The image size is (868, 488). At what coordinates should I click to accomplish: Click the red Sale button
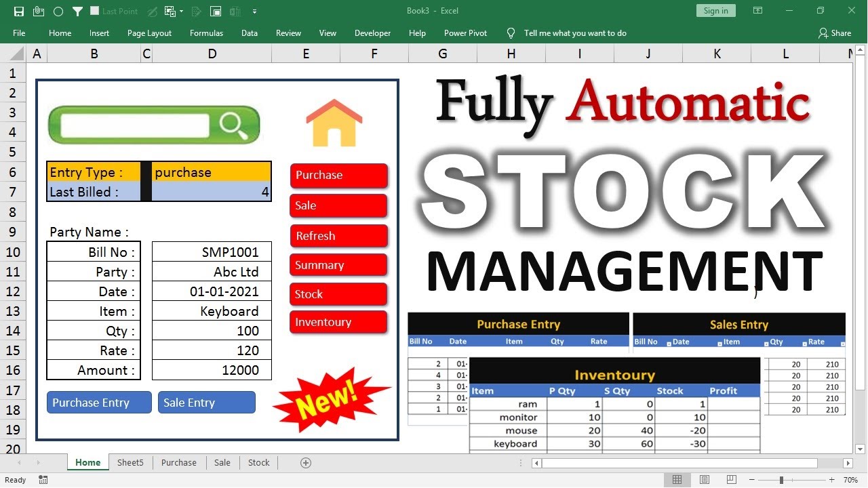tap(339, 205)
